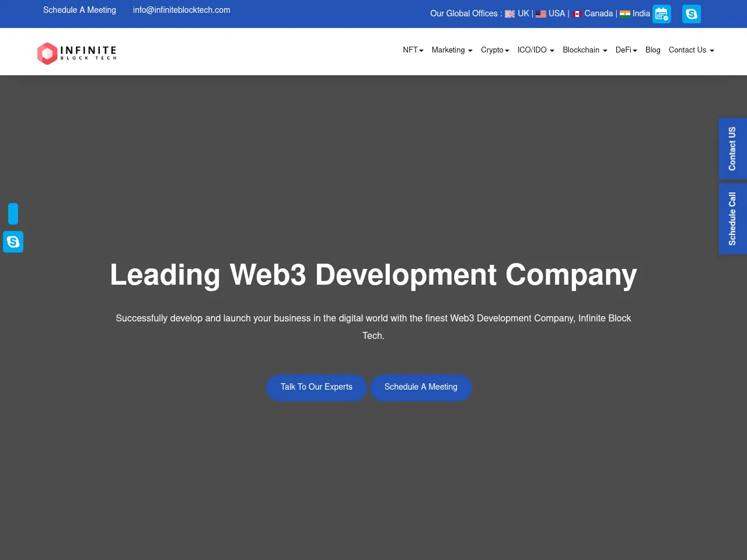Expand the Blockchain navigation dropdown
This screenshot has height=560, width=747.
[x=585, y=50]
